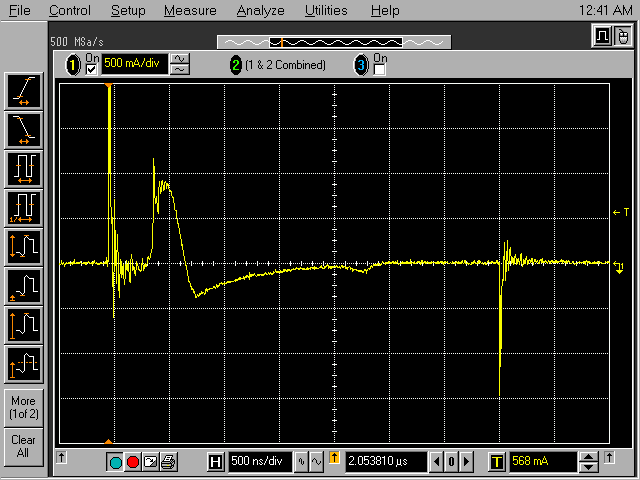Open the Control menu
This screenshot has width=640, height=480.
click(x=70, y=10)
